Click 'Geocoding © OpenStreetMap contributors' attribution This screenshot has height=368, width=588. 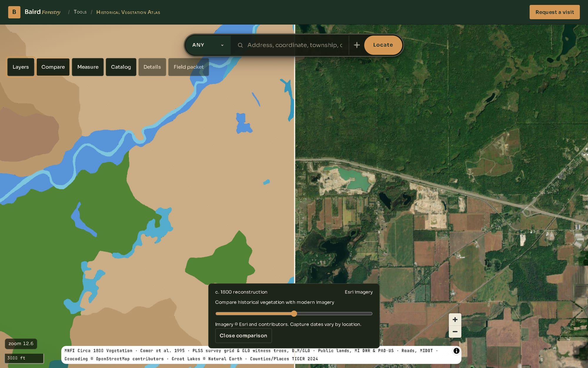click(114, 359)
